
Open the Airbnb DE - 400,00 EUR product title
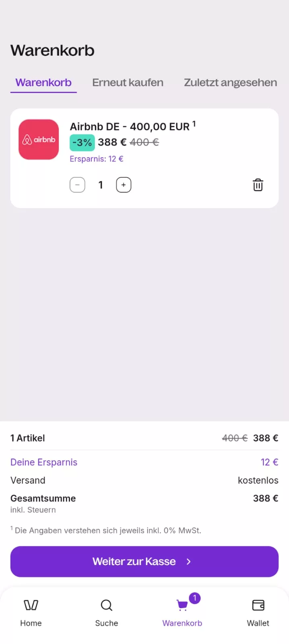click(x=130, y=126)
